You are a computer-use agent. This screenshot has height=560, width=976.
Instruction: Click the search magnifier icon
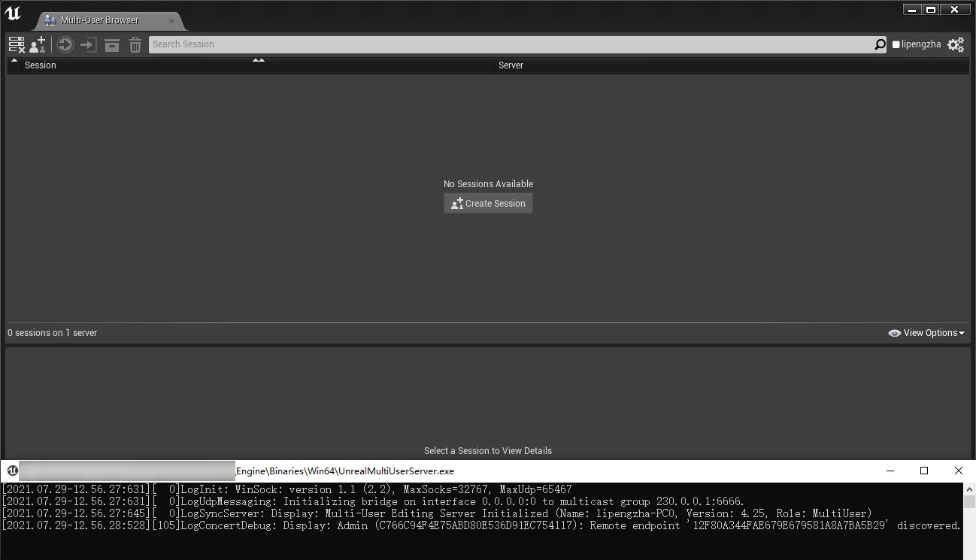point(878,44)
